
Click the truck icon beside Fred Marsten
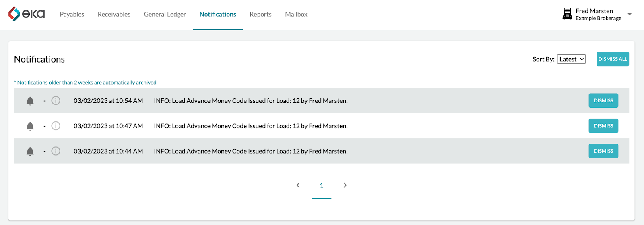pyautogui.click(x=567, y=14)
